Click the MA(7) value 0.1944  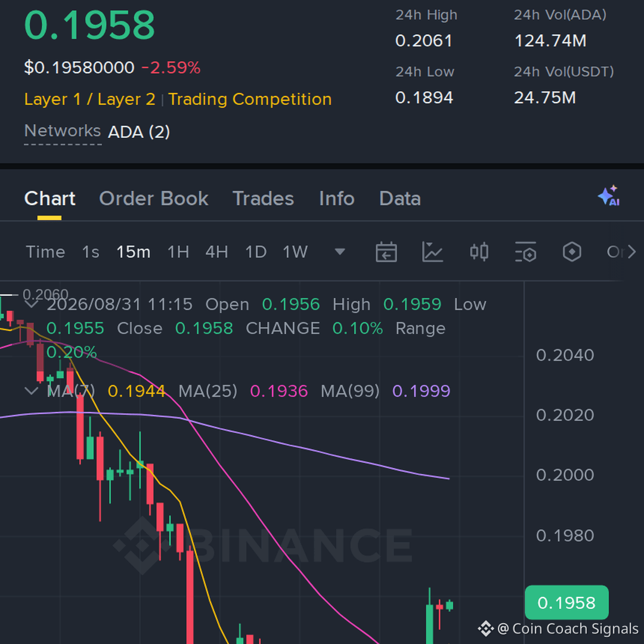137,391
